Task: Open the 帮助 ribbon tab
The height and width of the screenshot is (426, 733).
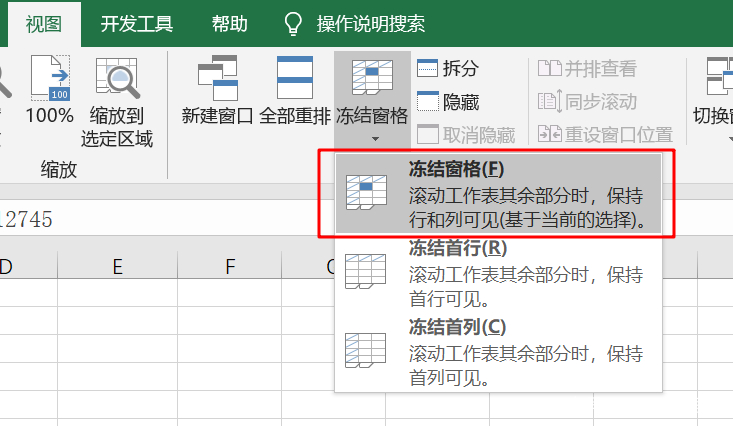Action: [229, 24]
